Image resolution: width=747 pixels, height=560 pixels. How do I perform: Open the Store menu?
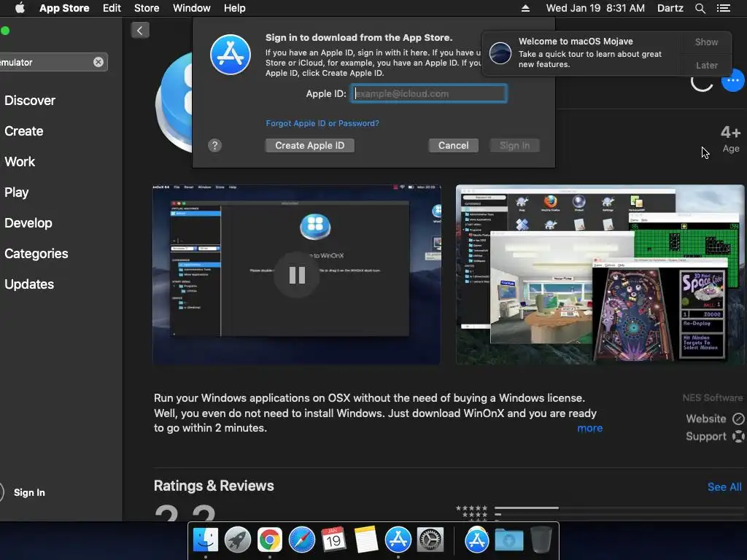point(146,8)
